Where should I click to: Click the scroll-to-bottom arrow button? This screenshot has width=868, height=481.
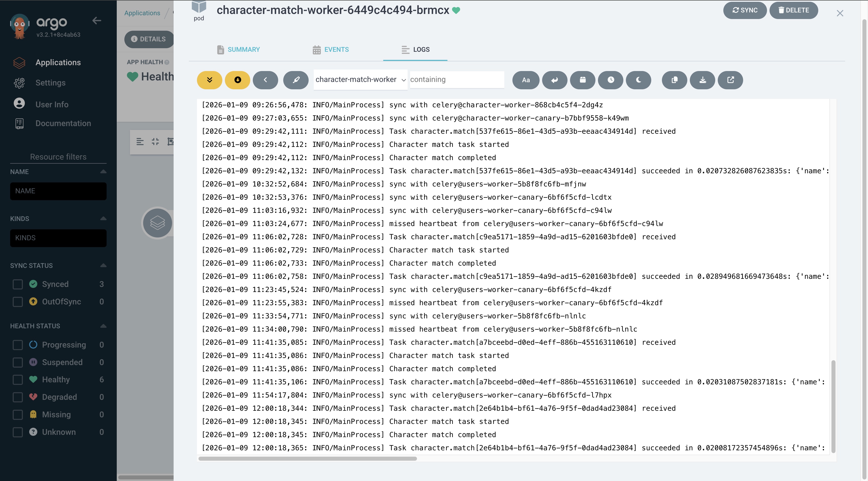[237, 80]
